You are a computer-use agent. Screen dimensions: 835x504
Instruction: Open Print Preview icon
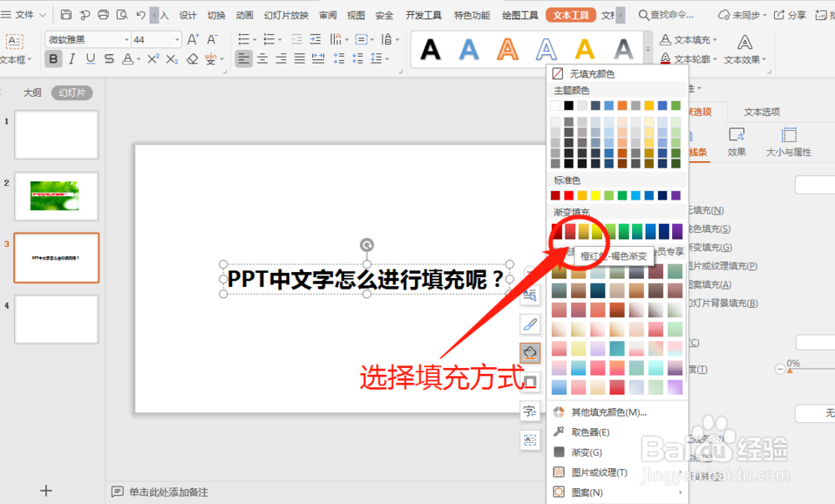point(122,15)
